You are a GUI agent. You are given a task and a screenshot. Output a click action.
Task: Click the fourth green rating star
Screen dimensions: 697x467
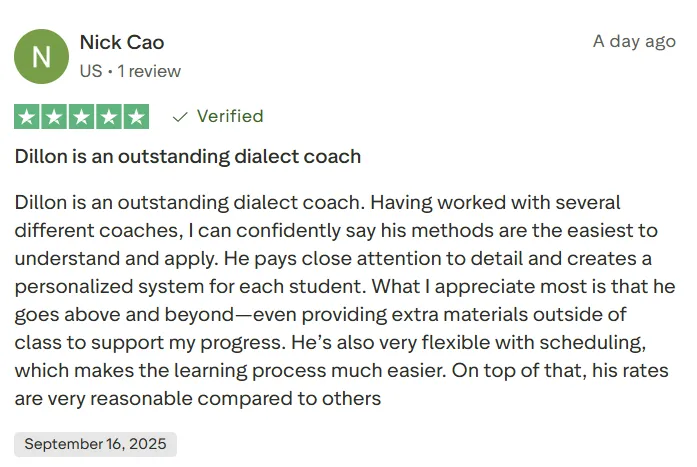coord(108,117)
